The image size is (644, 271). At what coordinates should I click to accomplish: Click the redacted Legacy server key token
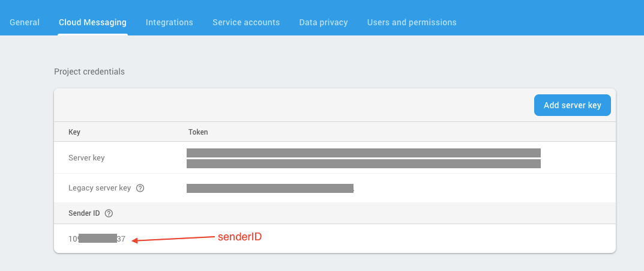coord(270,188)
